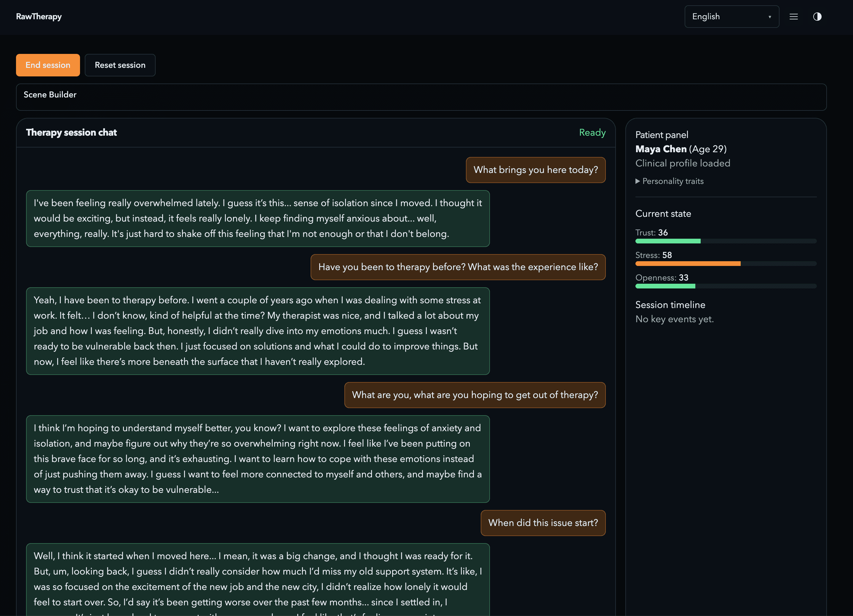Image resolution: width=853 pixels, height=616 pixels.
Task: Select the message 'What brings you here today?'
Action: [x=536, y=170]
